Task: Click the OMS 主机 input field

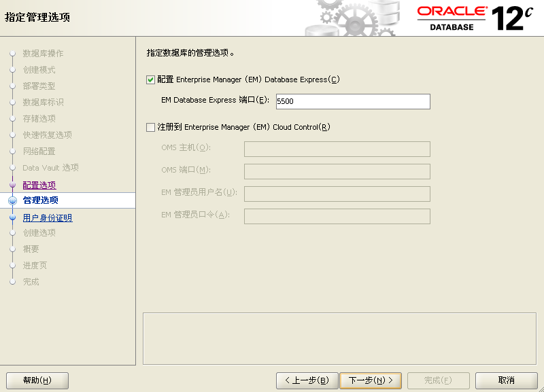Action: click(x=337, y=149)
